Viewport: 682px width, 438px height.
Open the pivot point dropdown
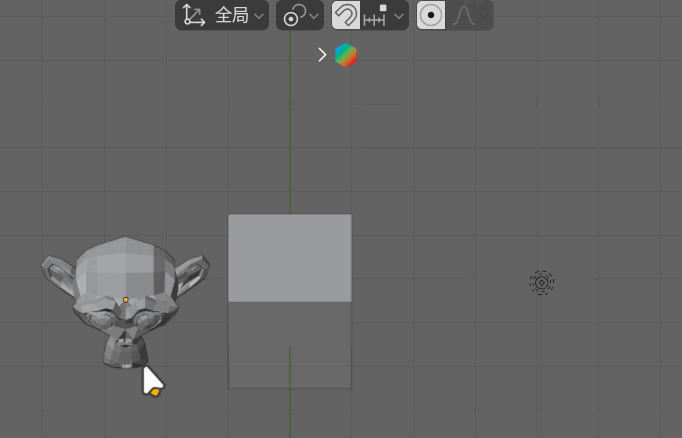[300, 16]
